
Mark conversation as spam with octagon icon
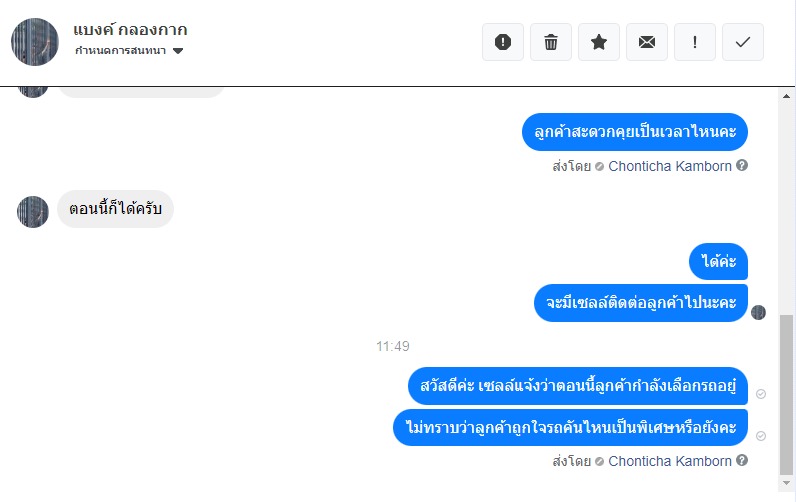(503, 42)
